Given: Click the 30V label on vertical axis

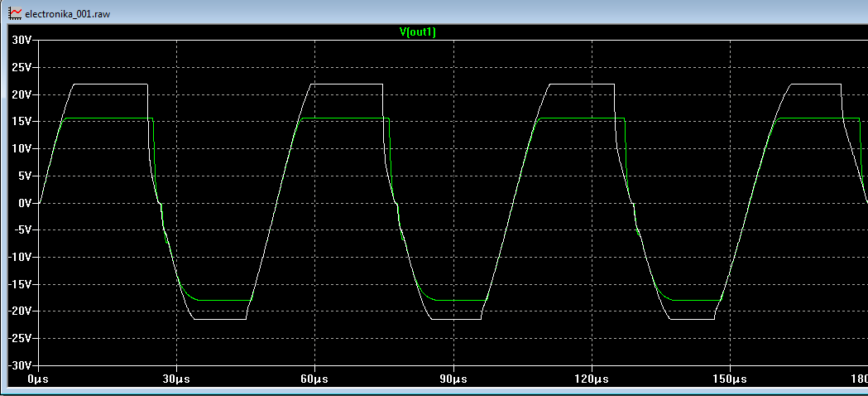Looking at the screenshot, I should (x=22, y=40).
